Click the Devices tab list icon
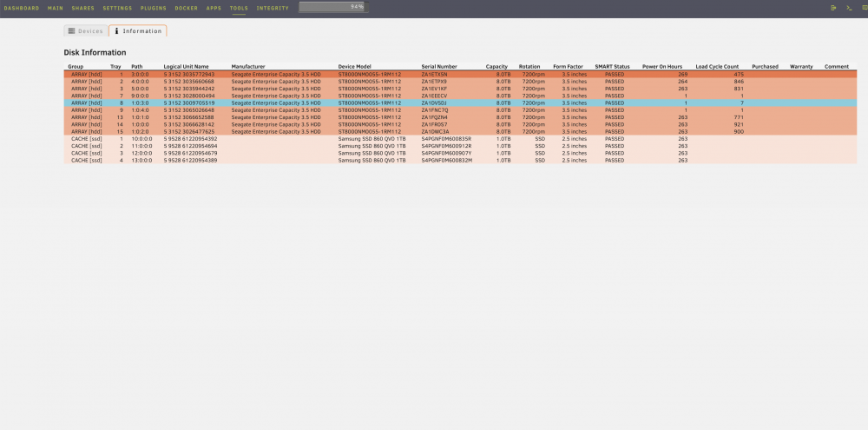Screen dimensions: 868x430 (71, 31)
